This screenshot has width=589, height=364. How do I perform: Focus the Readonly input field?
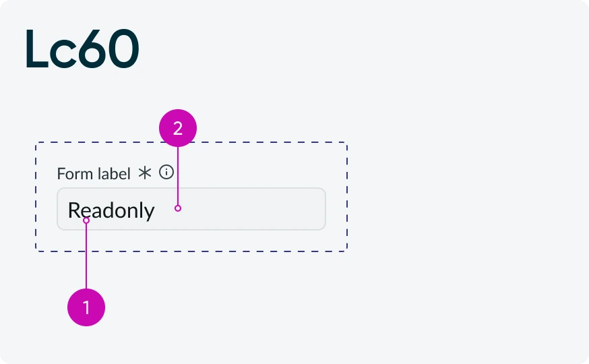pos(191,209)
